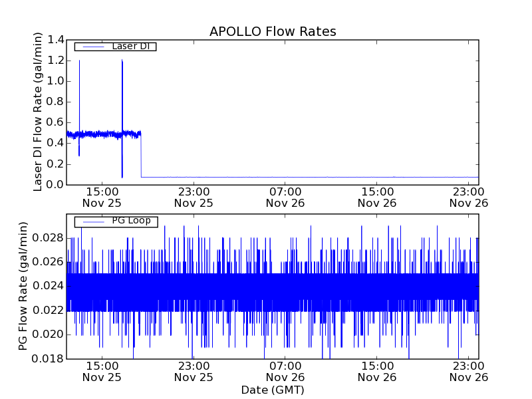The width and height of the screenshot is (532, 399).
Task: Click the "Date (GMT)" x-axis label
Action: (273, 390)
